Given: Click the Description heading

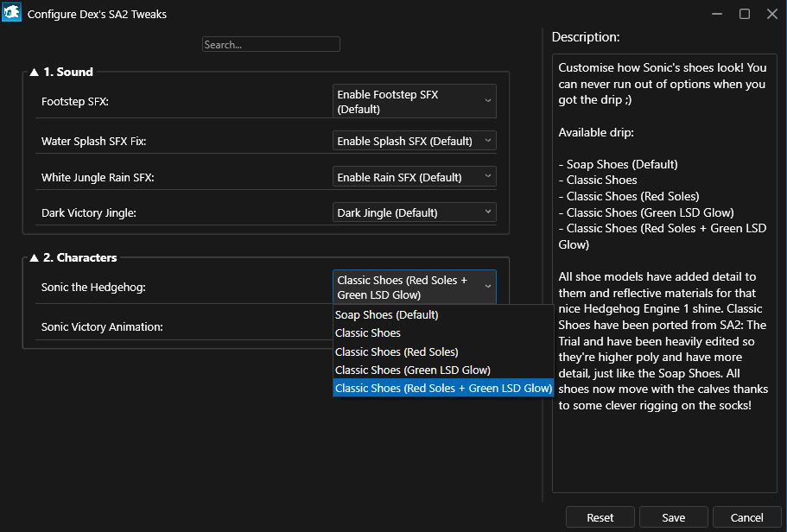Looking at the screenshot, I should [585, 36].
